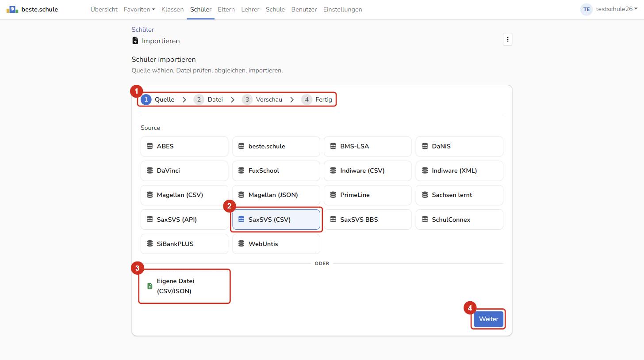Click the database icon beside WebUntis

(x=241, y=244)
